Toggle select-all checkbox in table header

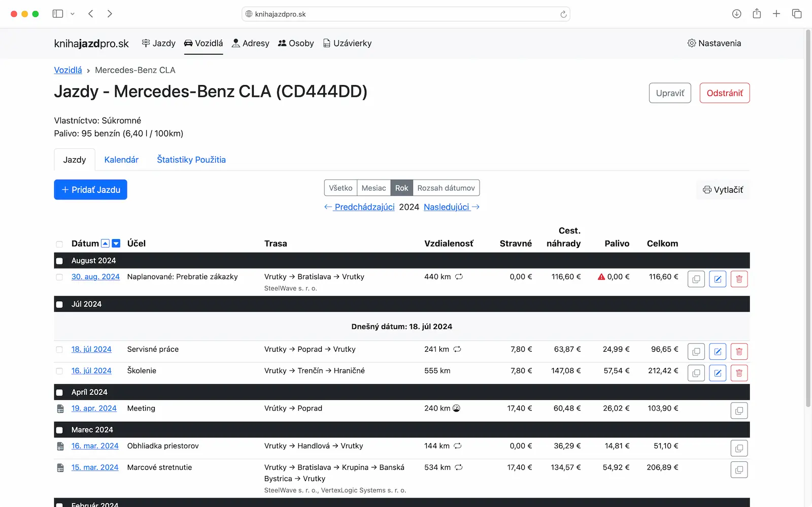[59, 244]
